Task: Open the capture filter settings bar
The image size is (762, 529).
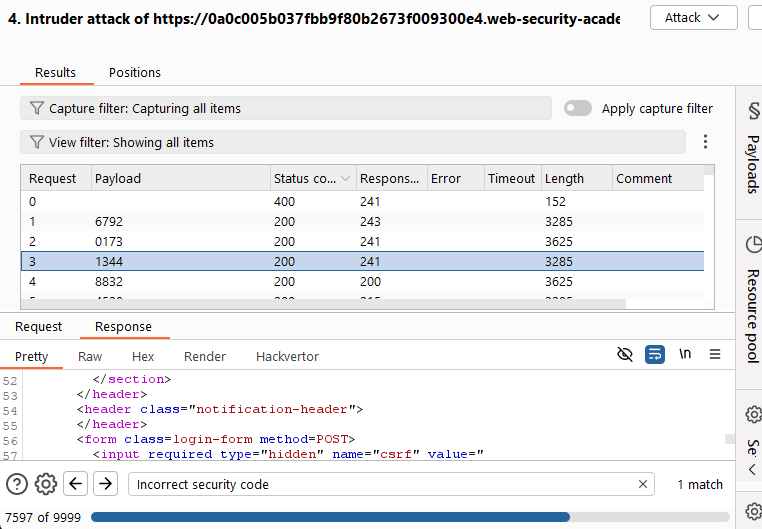Action: pyautogui.click(x=286, y=108)
